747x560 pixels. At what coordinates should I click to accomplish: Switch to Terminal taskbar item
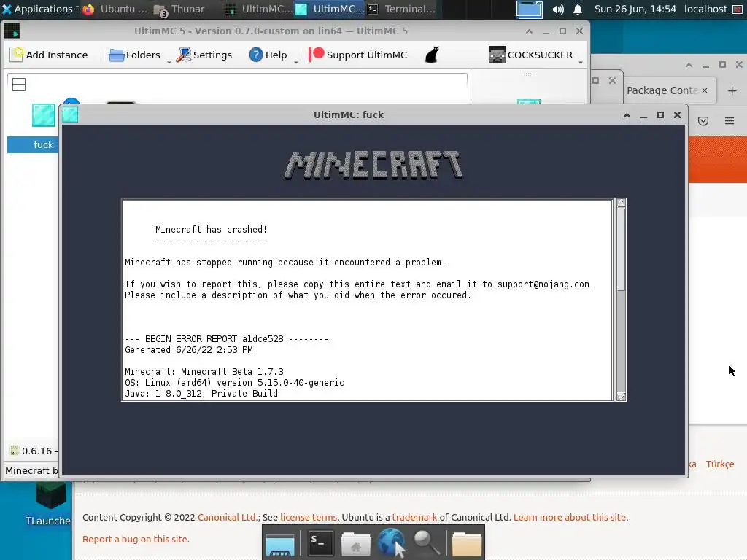[402, 9]
